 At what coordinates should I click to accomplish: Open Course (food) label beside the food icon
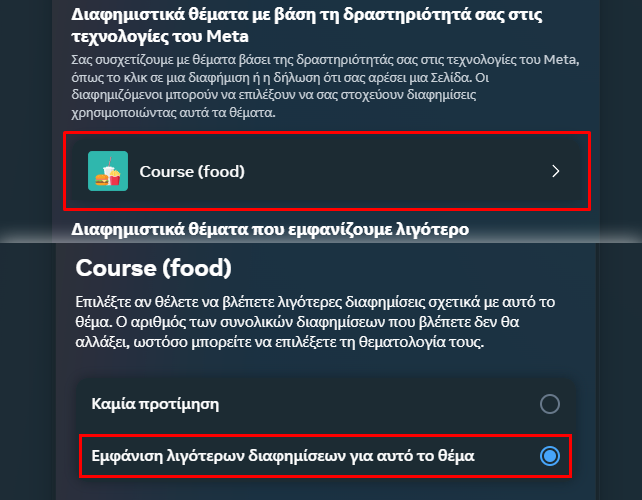point(192,172)
